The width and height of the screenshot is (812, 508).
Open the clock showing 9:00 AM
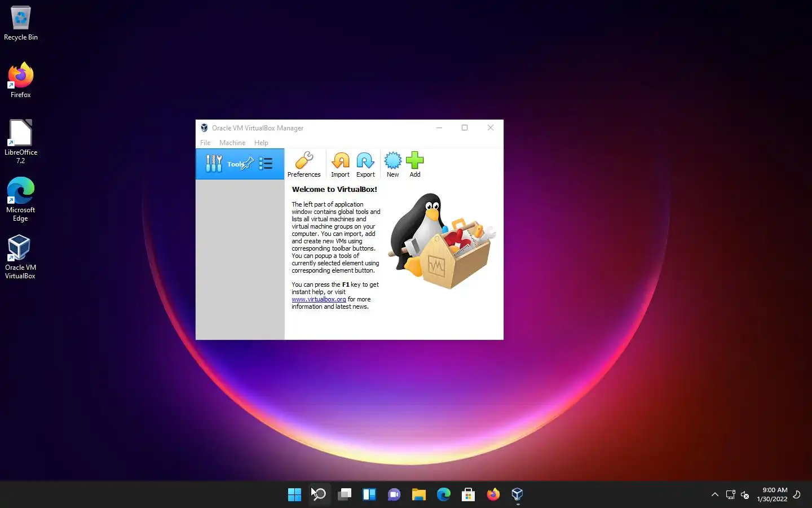point(772,494)
